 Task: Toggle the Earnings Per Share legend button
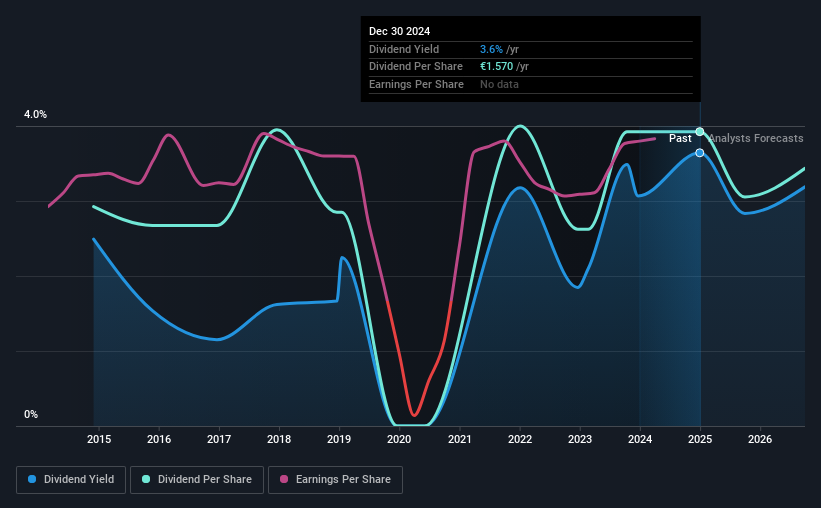click(335, 480)
